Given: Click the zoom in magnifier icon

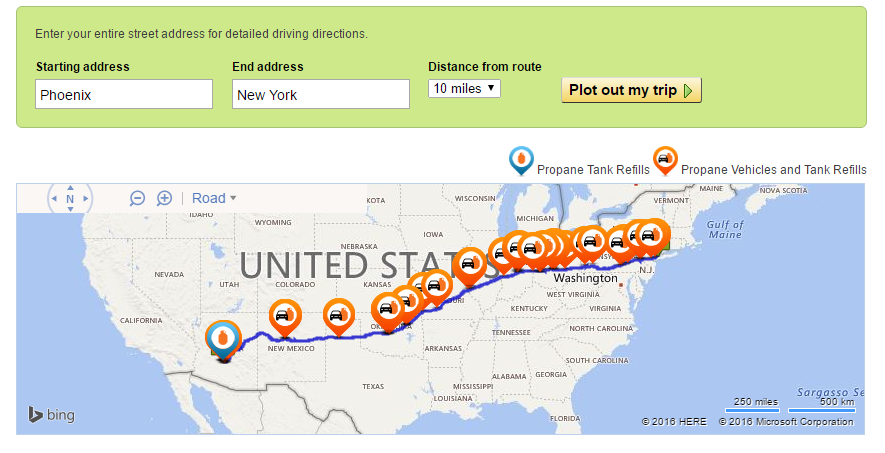Looking at the screenshot, I should (164, 198).
